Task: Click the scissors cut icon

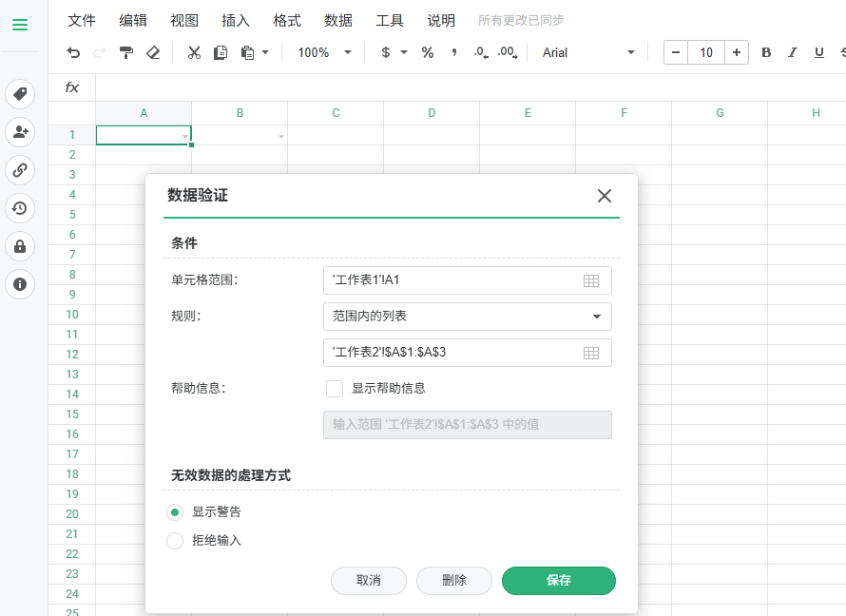Action: click(x=194, y=53)
